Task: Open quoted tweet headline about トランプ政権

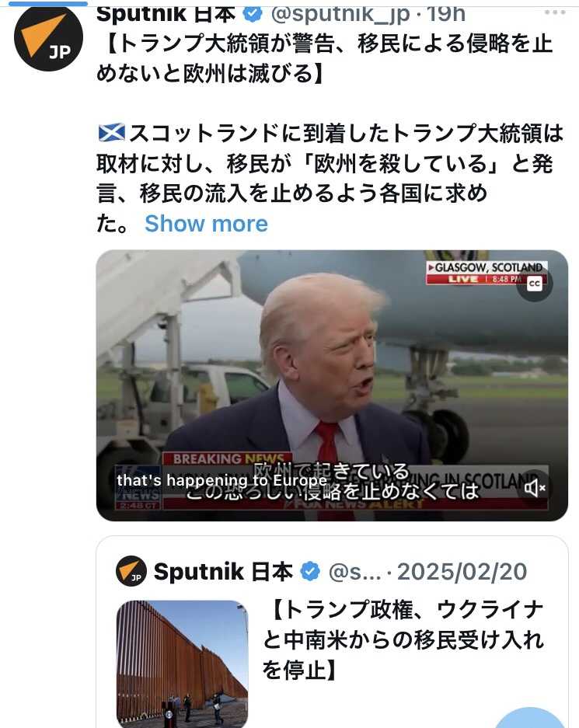Action: [x=402, y=639]
